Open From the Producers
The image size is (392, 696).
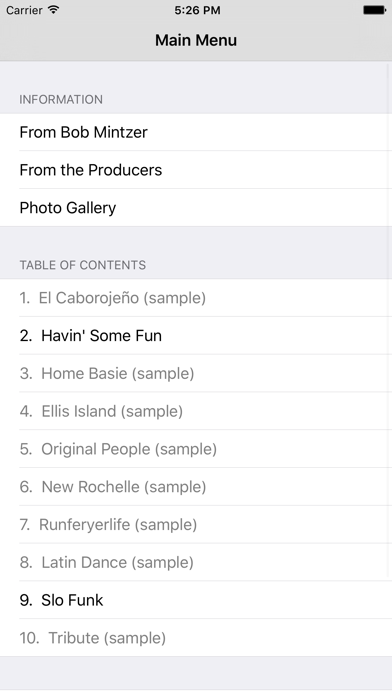(x=196, y=170)
